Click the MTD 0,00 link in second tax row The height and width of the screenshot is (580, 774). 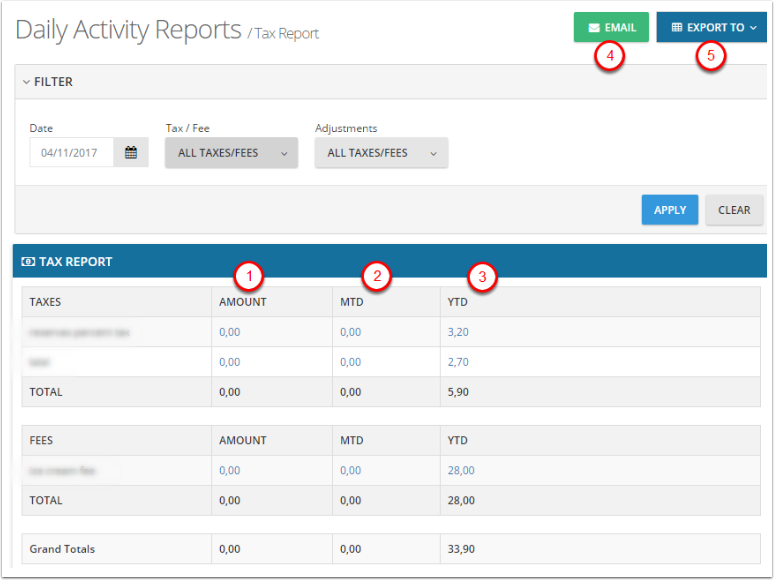click(x=350, y=362)
